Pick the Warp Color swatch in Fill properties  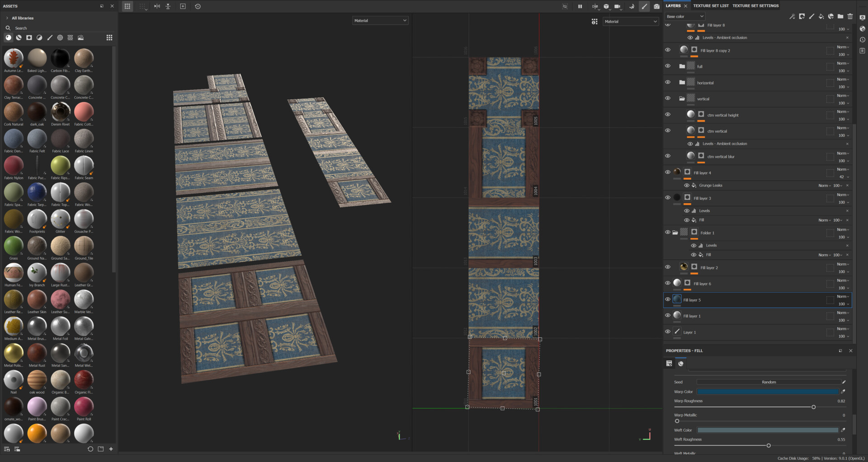(768, 392)
